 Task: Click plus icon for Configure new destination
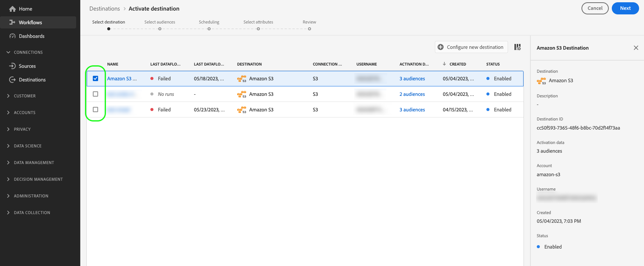[x=441, y=47]
